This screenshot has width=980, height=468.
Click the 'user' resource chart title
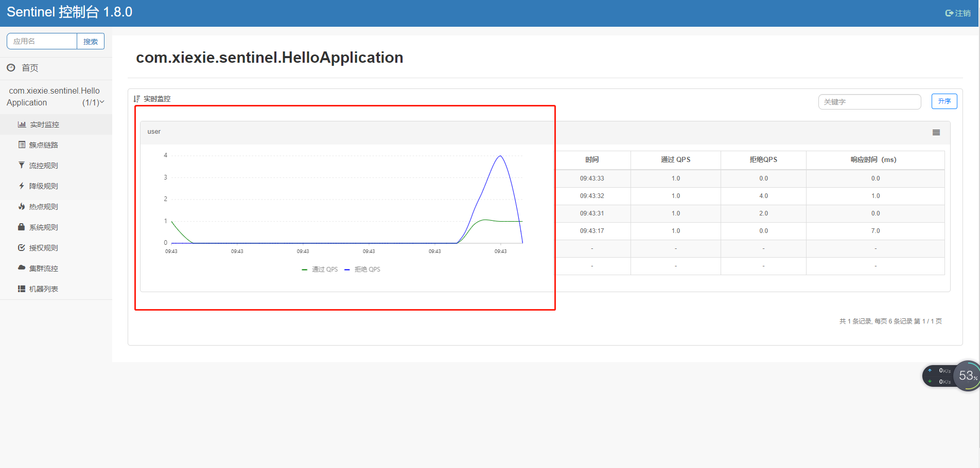pyautogui.click(x=154, y=132)
